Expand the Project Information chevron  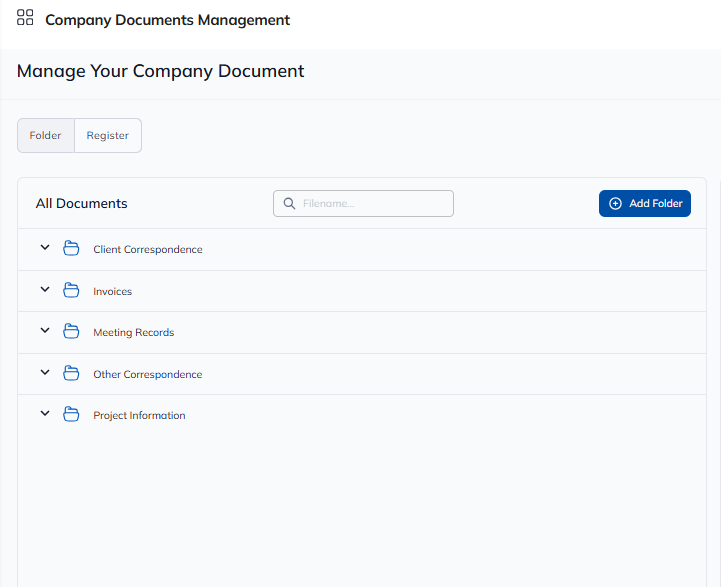pos(45,414)
